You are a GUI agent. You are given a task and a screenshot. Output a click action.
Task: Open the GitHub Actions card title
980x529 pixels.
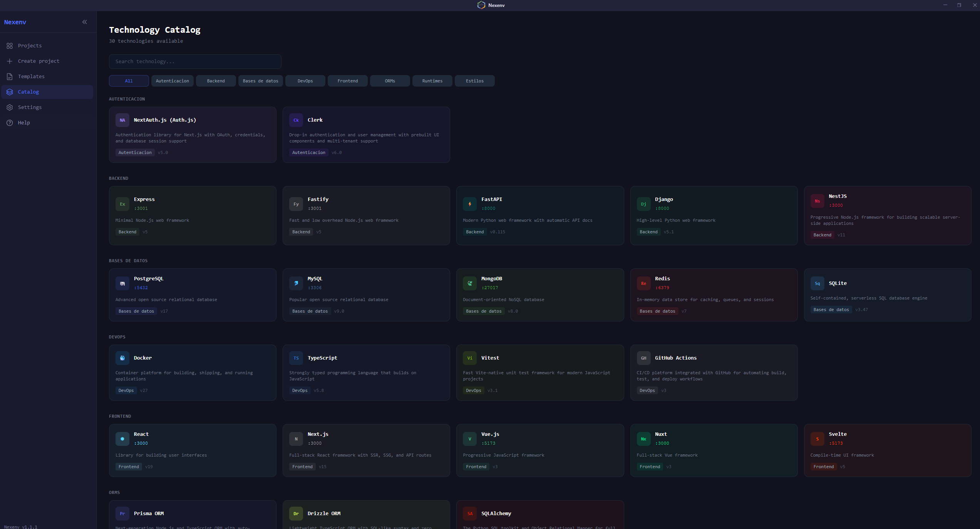676,358
